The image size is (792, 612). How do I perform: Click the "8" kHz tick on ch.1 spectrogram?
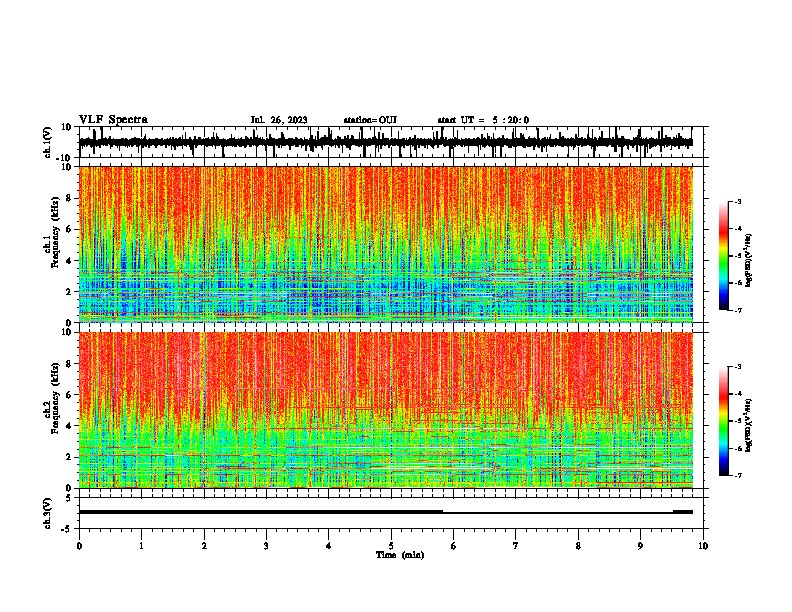(69, 198)
